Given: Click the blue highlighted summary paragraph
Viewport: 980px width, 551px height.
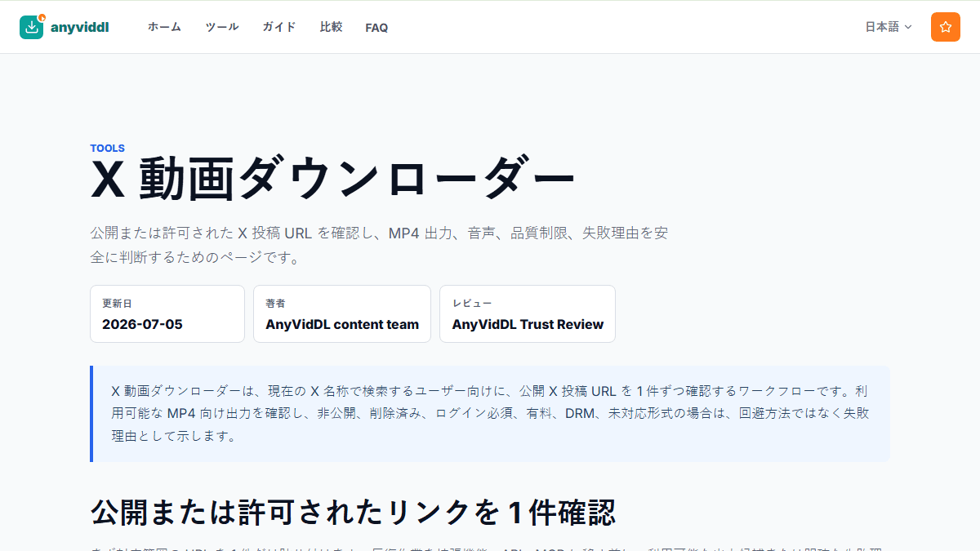Looking at the screenshot, I should point(490,414).
